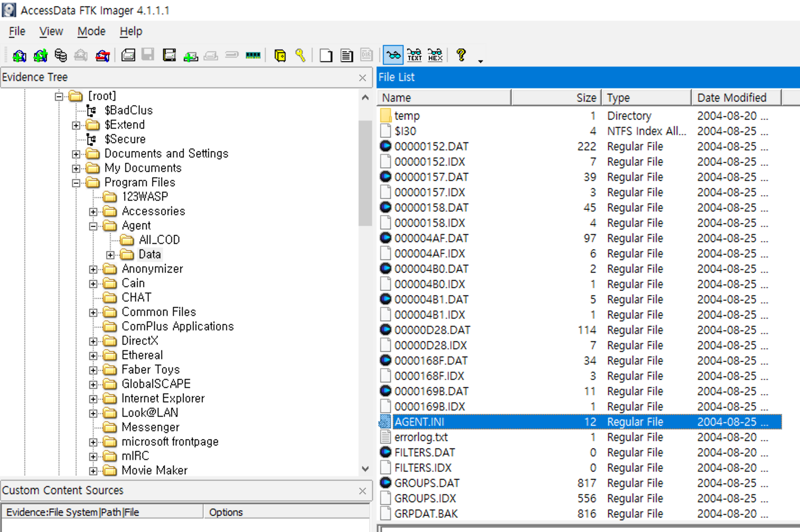This screenshot has width=800, height=532.
Task: Close the Evidence Tree panel
Action: (x=363, y=78)
